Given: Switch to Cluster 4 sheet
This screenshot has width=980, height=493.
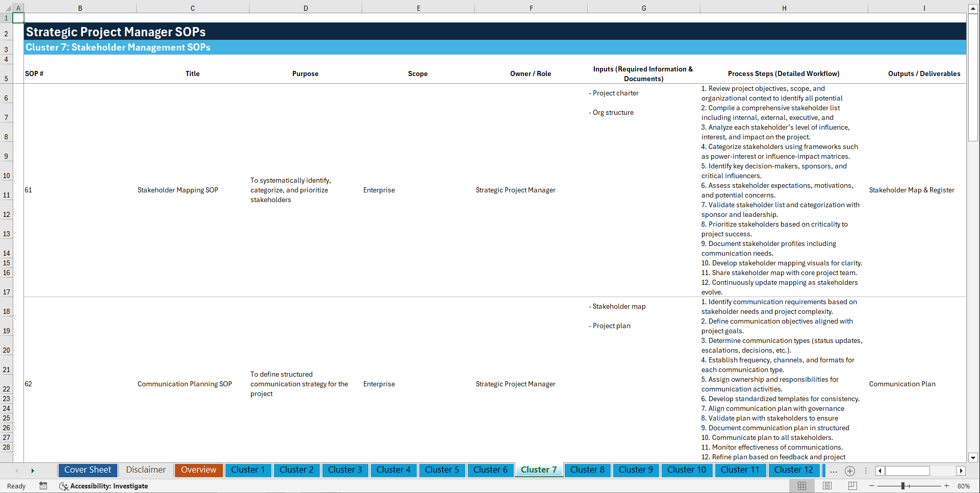Looking at the screenshot, I should pyautogui.click(x=393, y=470).
